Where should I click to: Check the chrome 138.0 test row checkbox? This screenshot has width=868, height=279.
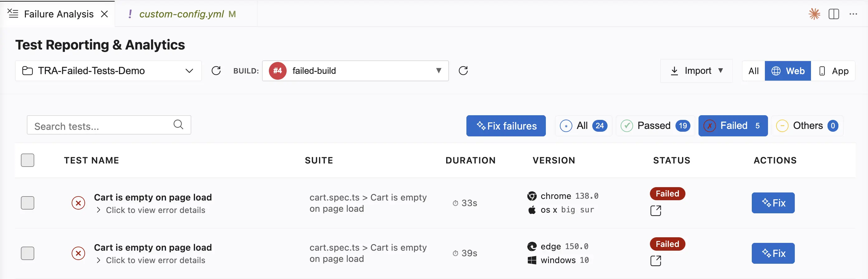tap(28, 203)
